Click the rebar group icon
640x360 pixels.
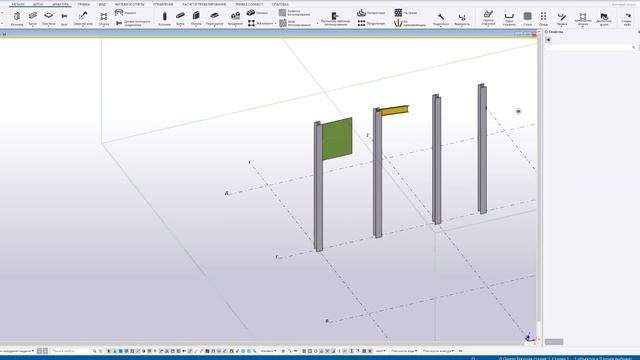coord(488,14)
